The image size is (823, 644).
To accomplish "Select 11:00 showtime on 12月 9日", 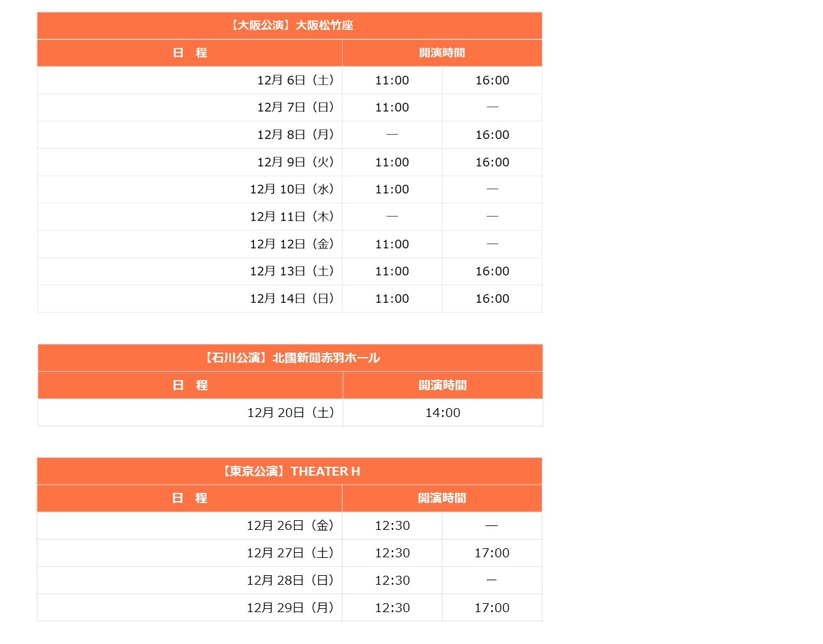I will tap(392, 163).
